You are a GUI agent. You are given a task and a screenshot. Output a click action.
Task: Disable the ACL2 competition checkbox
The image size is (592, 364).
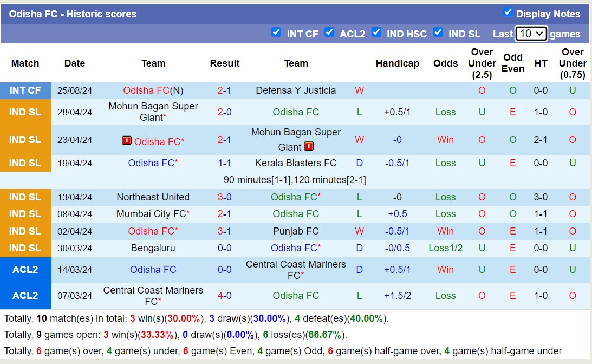(329, 32)
